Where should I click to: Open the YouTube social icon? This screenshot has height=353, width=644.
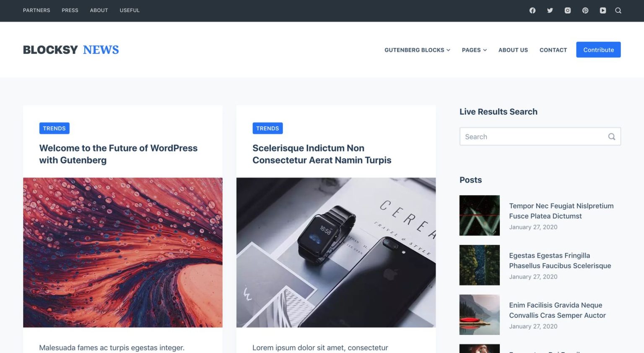603,10
